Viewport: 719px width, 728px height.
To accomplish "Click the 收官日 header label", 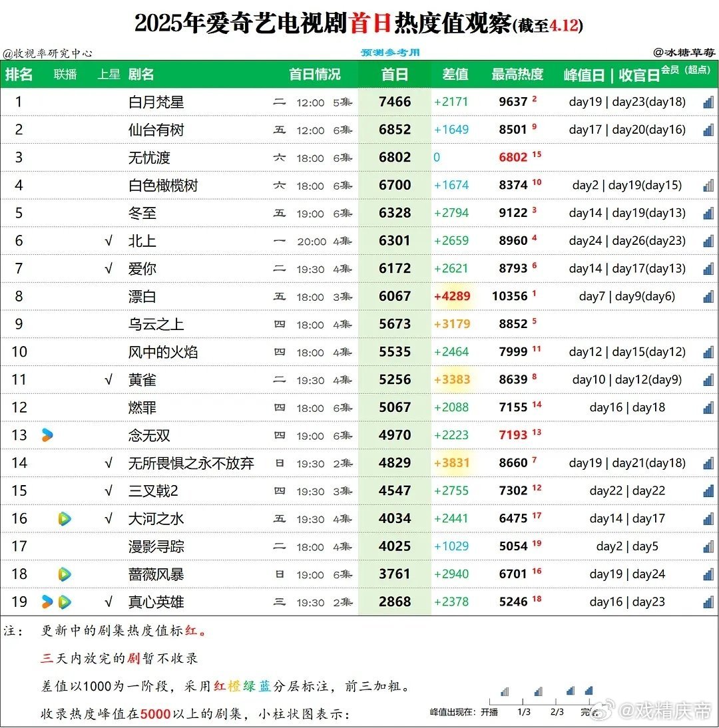I will click(639, 75).
